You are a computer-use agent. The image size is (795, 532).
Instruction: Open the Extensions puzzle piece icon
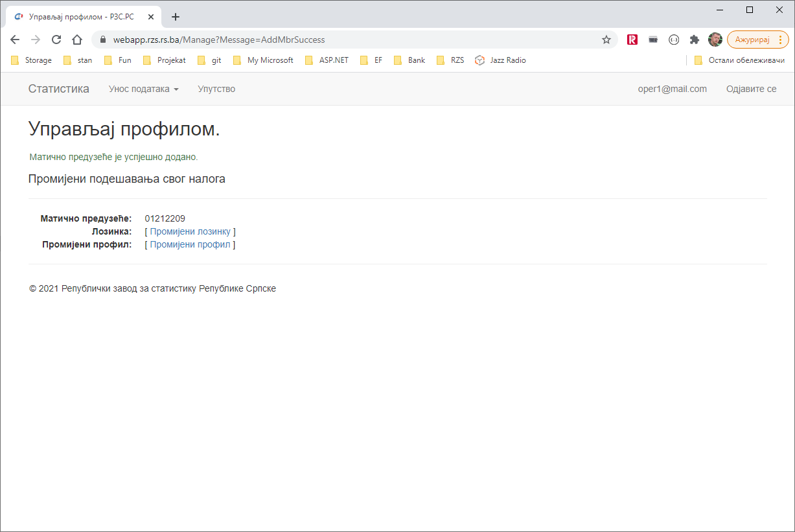coord(695,40)
